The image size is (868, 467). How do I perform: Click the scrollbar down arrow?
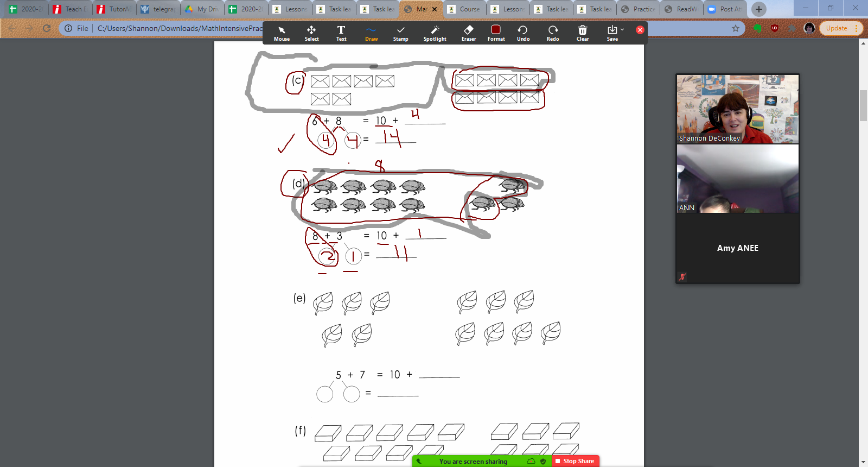(863, 462)
